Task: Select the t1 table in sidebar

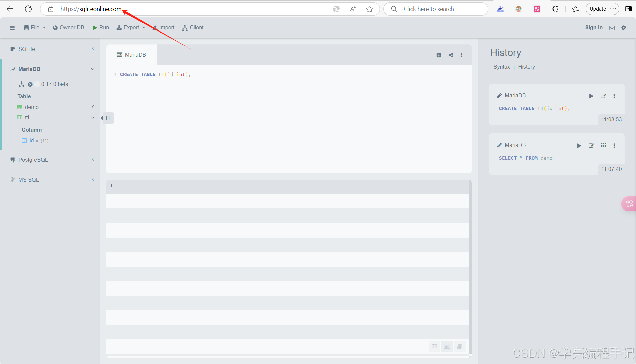Action: pyautogui.click(x=27, y=117)
